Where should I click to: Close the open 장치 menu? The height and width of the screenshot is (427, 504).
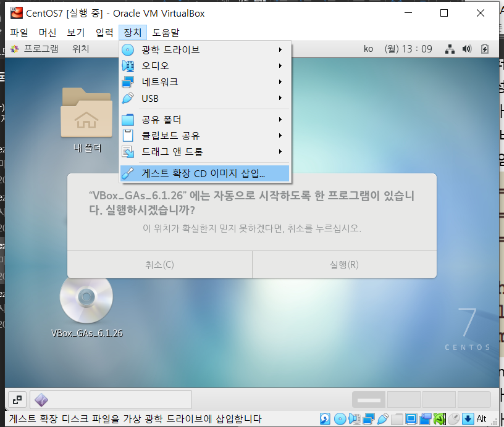[x=132, y=33]
